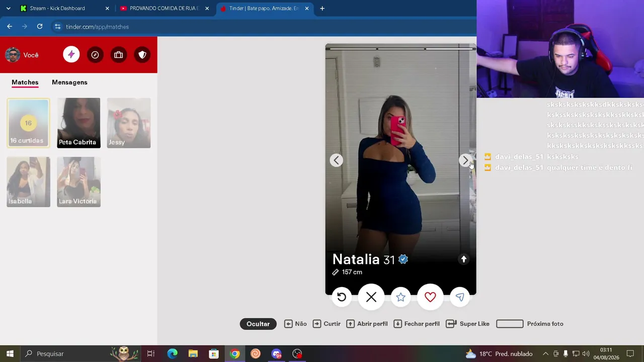Click the Próxima foto shortcut hint
The image size is (644, 362).
click(x=530, y=324)
